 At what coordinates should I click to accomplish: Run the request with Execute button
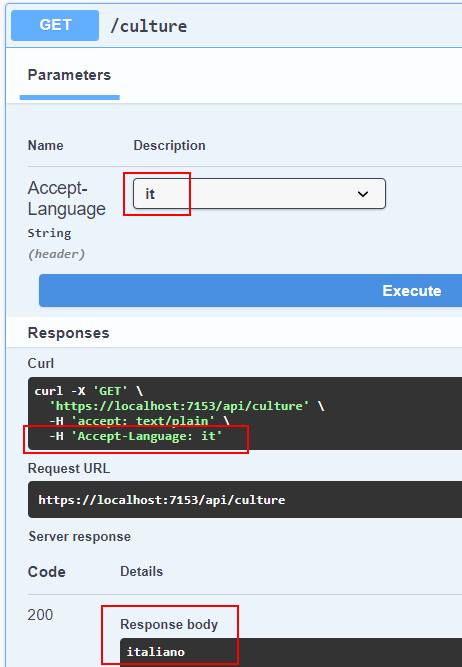(251, 291)
